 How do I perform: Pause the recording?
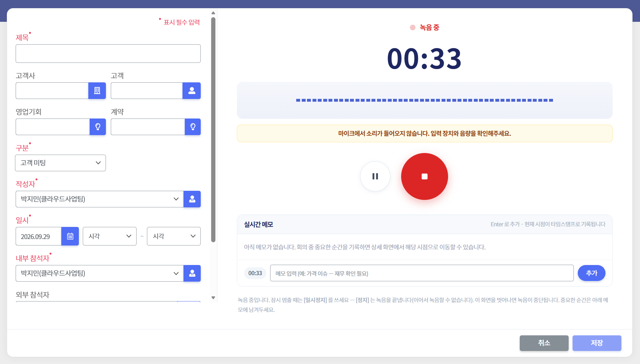point(375,176)
